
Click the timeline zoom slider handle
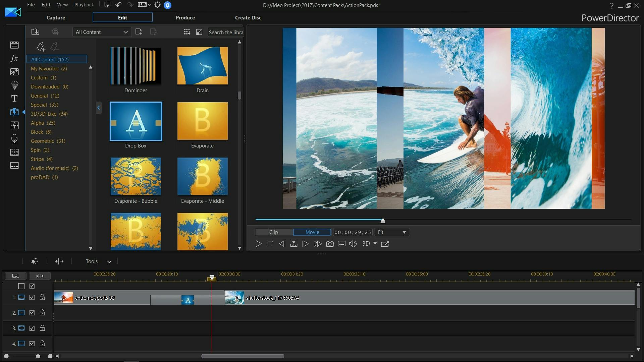(38, 356)
